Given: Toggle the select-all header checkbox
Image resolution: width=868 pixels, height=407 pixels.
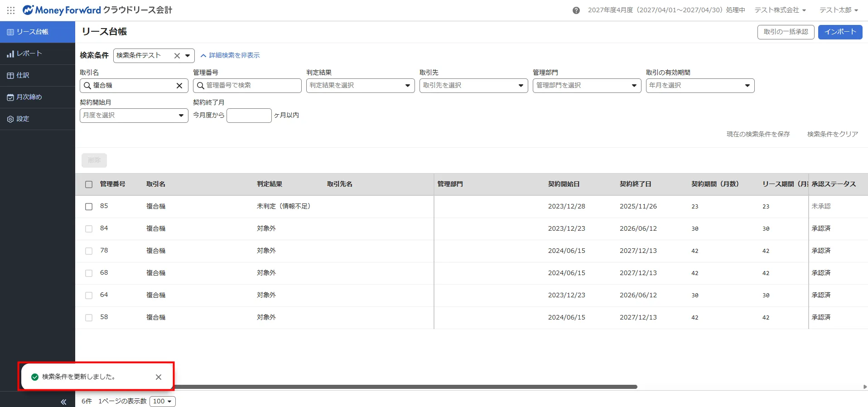Looking at the screenshot, I should (89, 184).
